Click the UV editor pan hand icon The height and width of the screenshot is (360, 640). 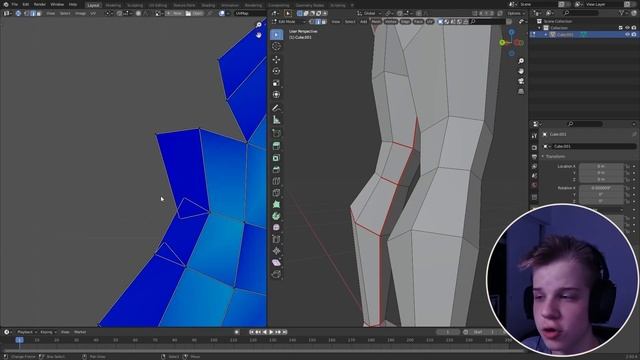tap(259, 35)
